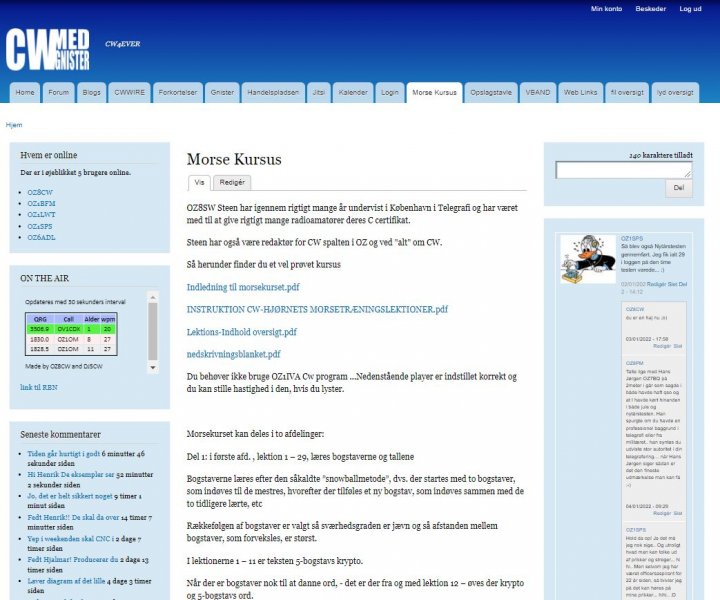
Task: Open the CWWIRE tab
Action: coord(129,93)
